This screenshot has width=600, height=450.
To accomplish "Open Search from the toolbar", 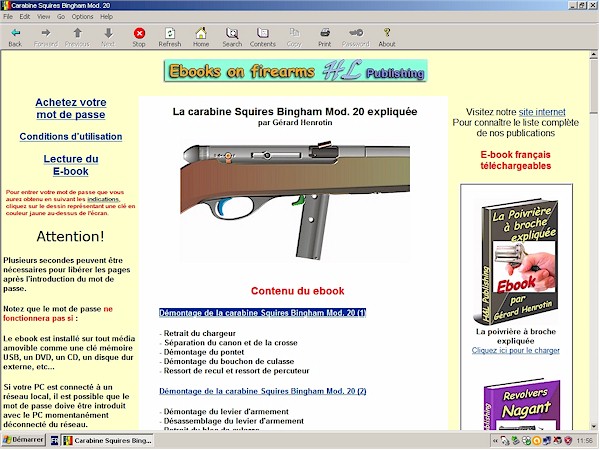I will point(232,33).
